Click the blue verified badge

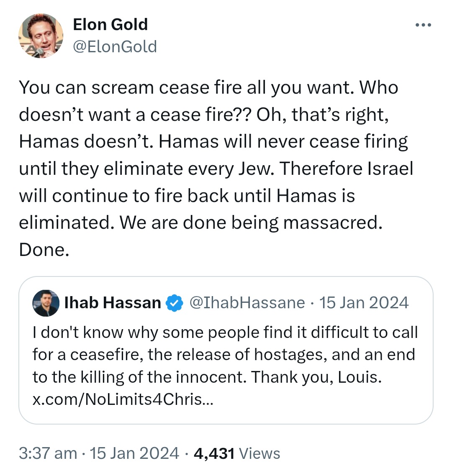pos(174,303)
